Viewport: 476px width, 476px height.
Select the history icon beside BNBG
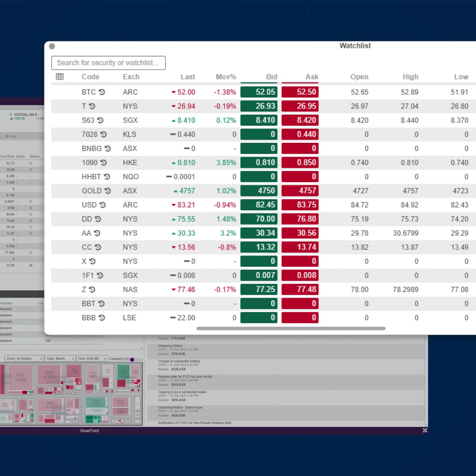click(107, 148)
